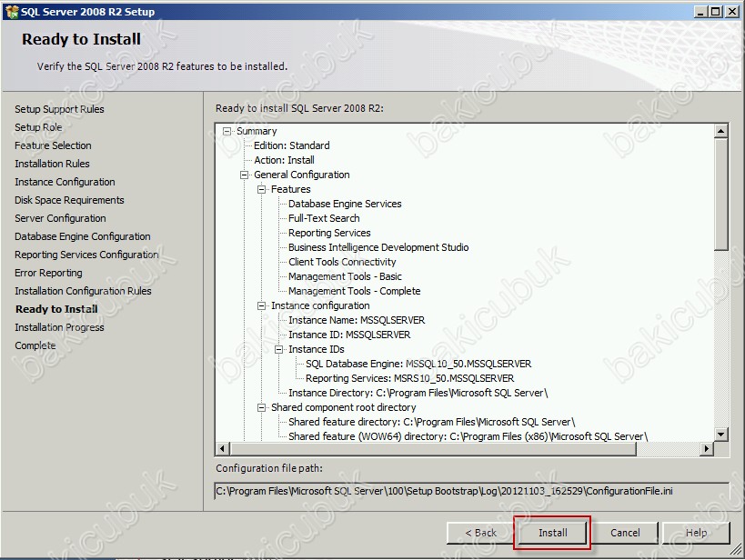
Task: Select the Management Tools - Basic row
Action: (345, 276)
